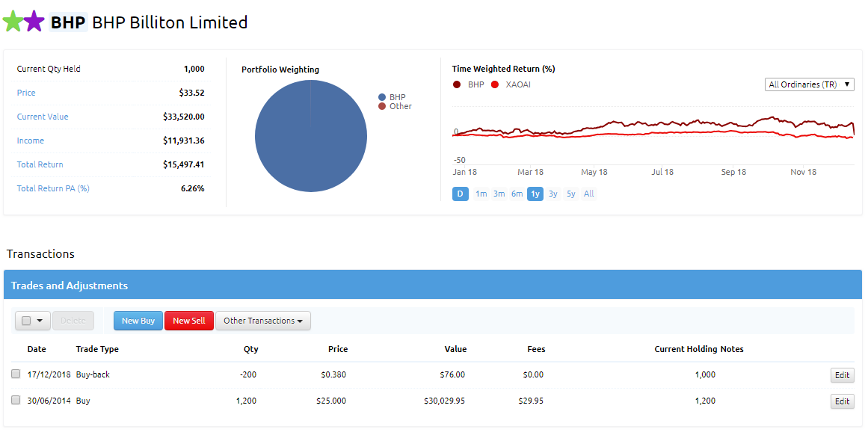
Task: Click the Trade Type column header
Action: click(x=97, y=349)
